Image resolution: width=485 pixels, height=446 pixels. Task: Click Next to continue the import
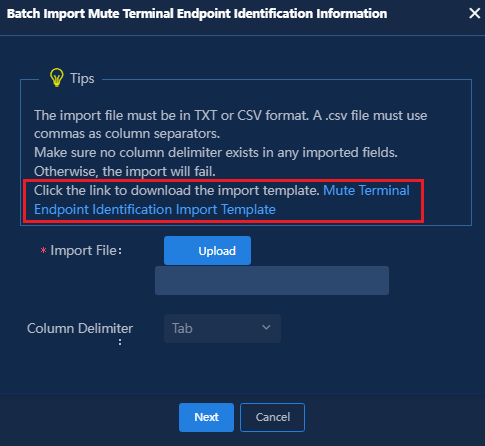point(206,417)
